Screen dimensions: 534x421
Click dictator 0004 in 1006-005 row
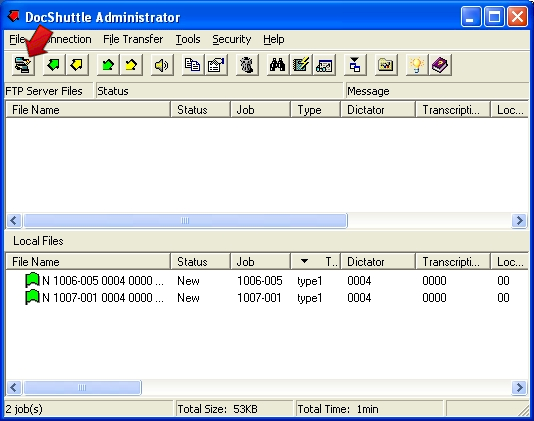point(359,281)
